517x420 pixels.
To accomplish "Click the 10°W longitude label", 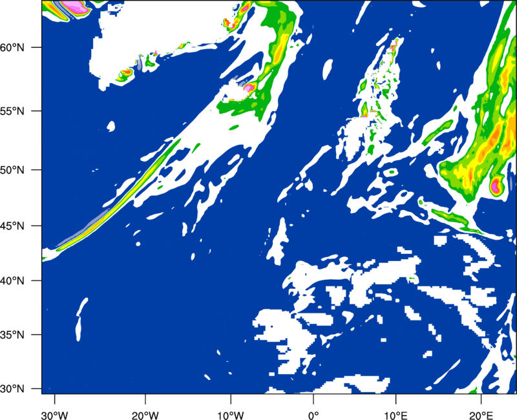I will click(231, 415).
